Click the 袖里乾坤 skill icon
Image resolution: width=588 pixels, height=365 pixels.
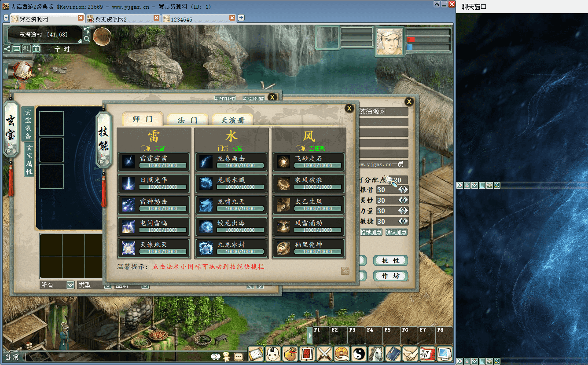(x=283, y=248)
